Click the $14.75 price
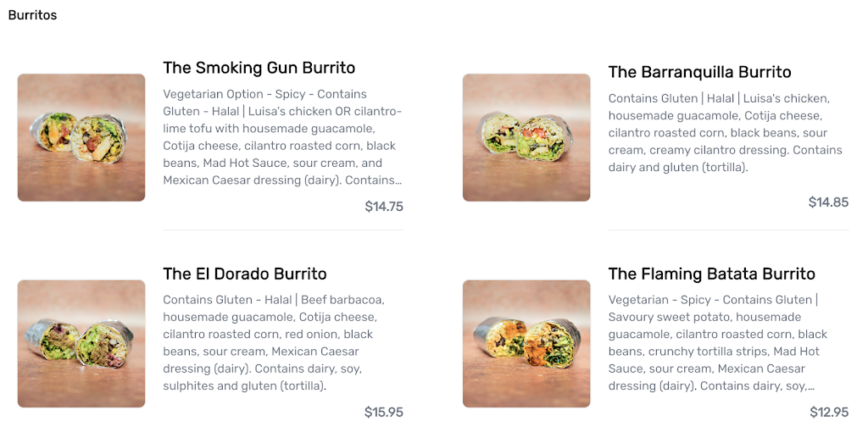Image resolution: width=868 pixels, height=432 pixels. click(x=383, y=206)
